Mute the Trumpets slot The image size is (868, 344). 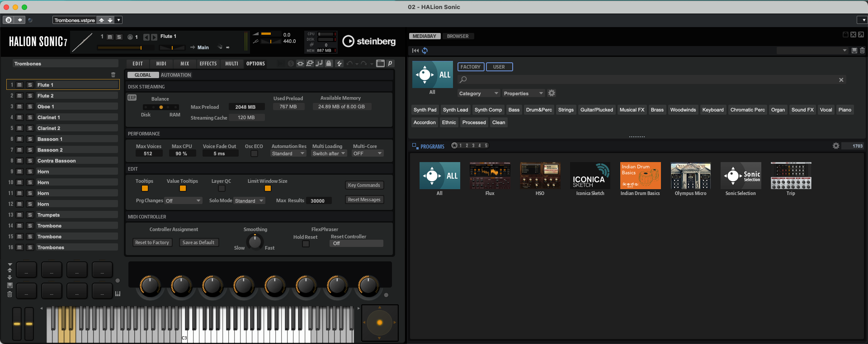click(19, 215)
